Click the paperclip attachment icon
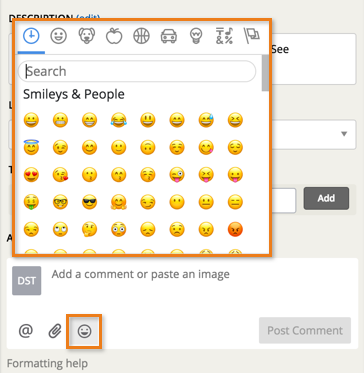364x373 pixels. (x=55, y=331)
